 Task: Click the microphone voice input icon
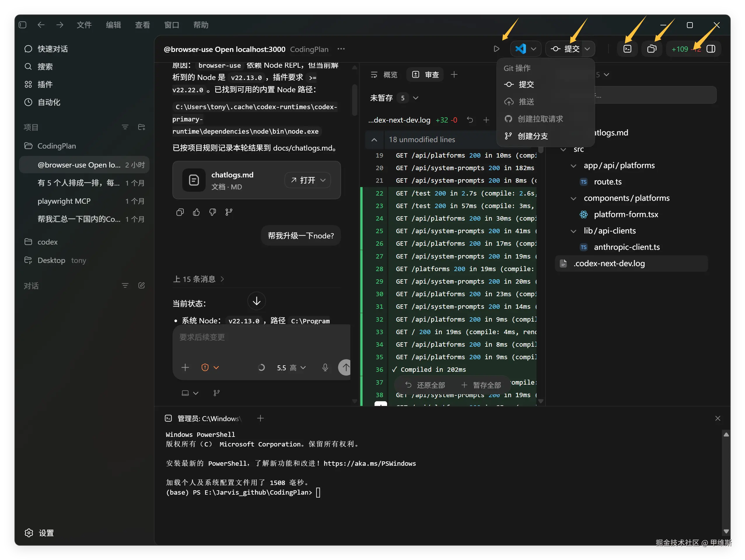[x=325, y=367]
